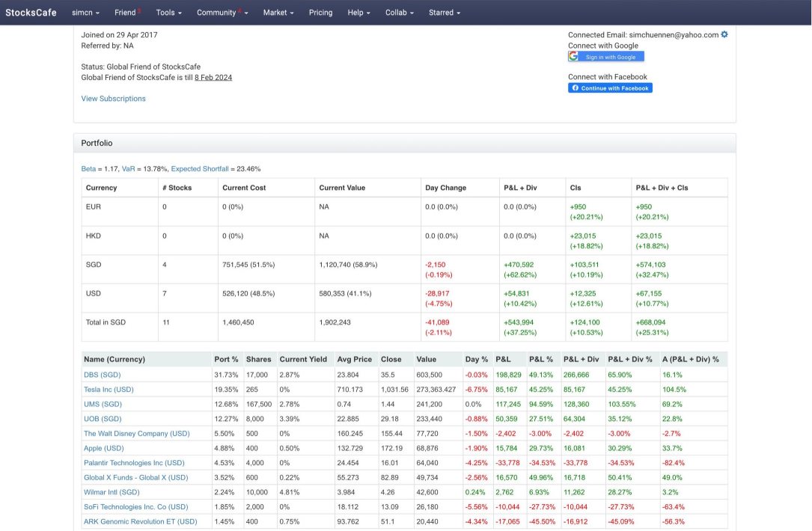The height and width of the screenshot is (531, 812).
Task: Open the Pricing page
Action: [320, 13]
